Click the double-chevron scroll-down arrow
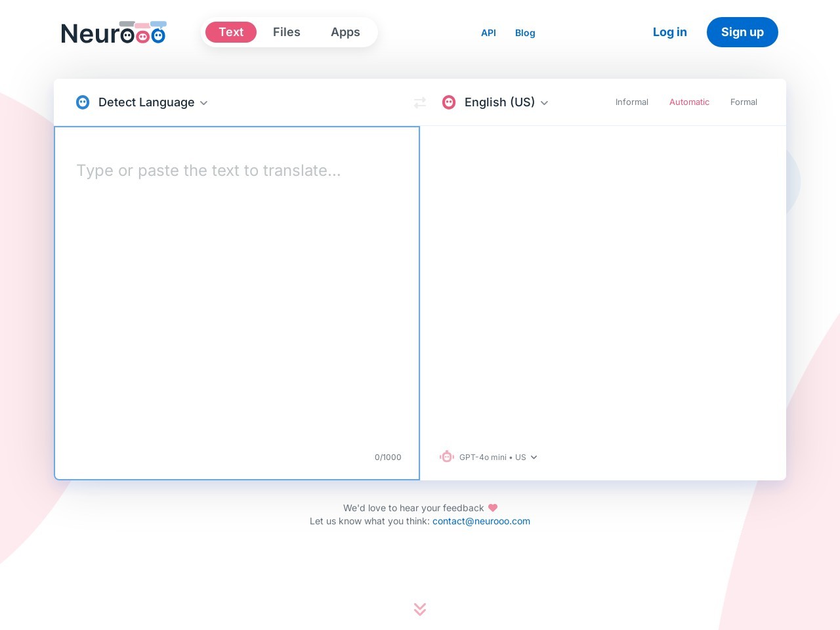The image size is (840, 630). click(420, 609)
